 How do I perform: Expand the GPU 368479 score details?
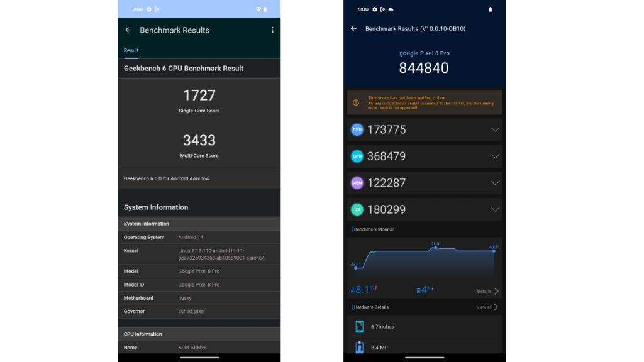[495, 156]
